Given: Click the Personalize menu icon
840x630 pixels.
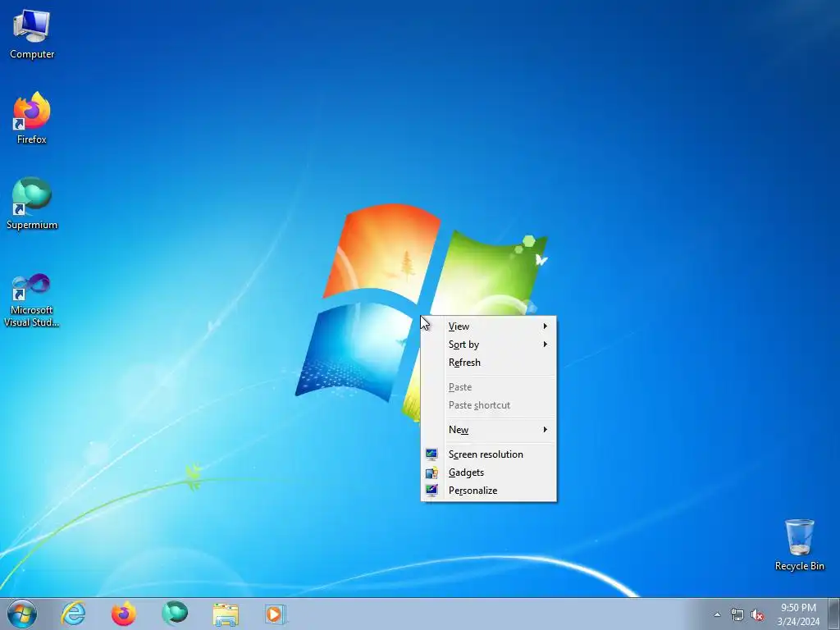Looking at the screenshot, I should [431, 491].
